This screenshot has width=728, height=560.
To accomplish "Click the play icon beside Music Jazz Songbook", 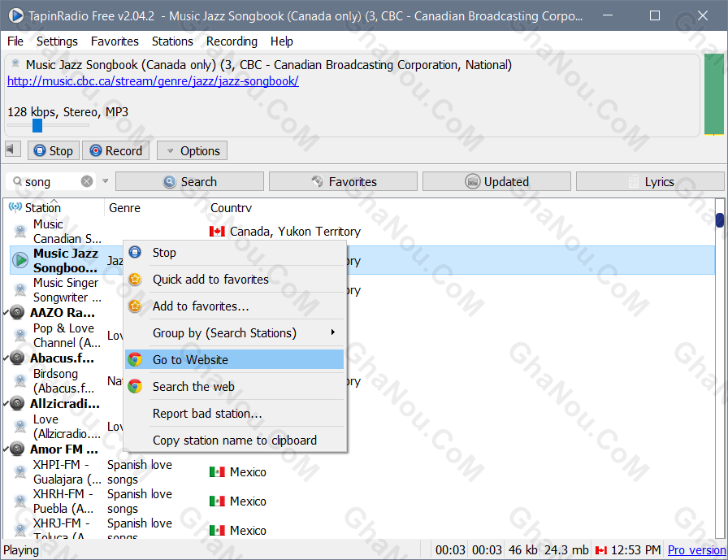I will click(20, 261).
